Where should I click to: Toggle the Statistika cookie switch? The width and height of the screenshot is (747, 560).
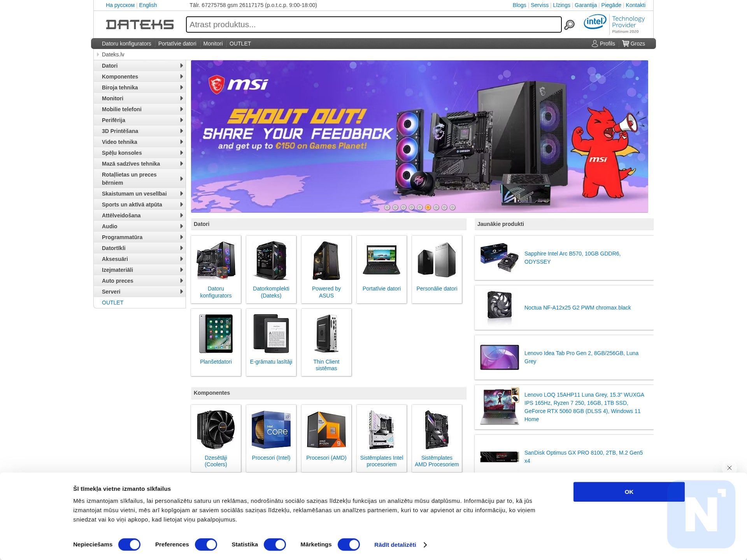(x=275, y=544)
